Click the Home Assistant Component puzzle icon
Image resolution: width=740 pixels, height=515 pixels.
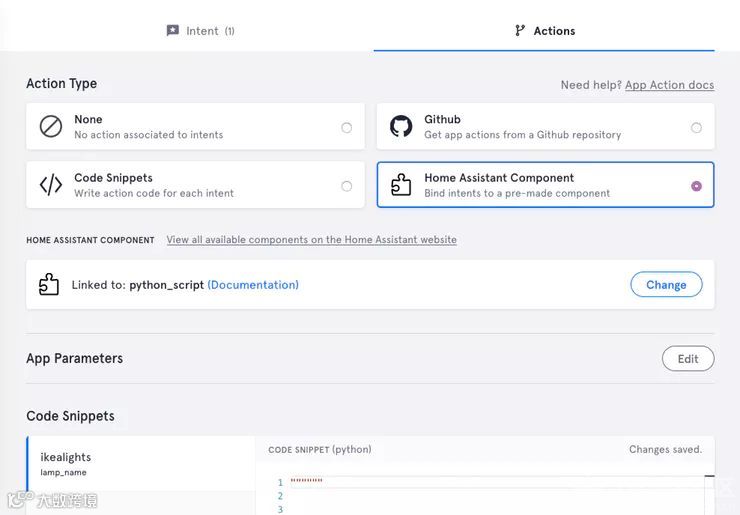click(x=401, y=185)
